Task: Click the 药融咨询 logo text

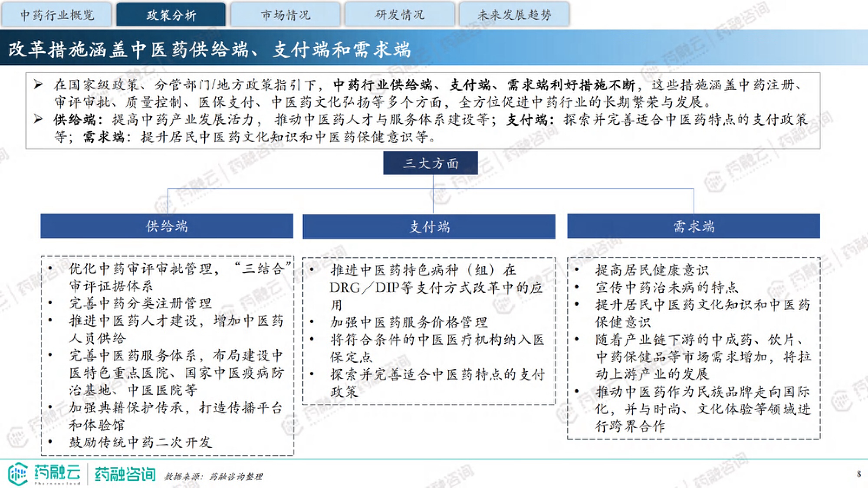Action: (125, 474)
